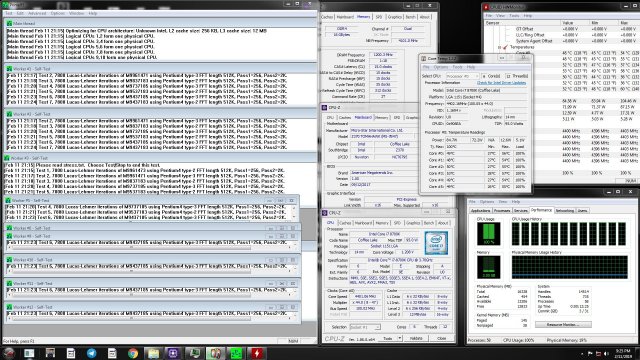This screenshot has width=640, height=360.
Task: Open the View menu in Task Manager
Action: tap(502, 202)
